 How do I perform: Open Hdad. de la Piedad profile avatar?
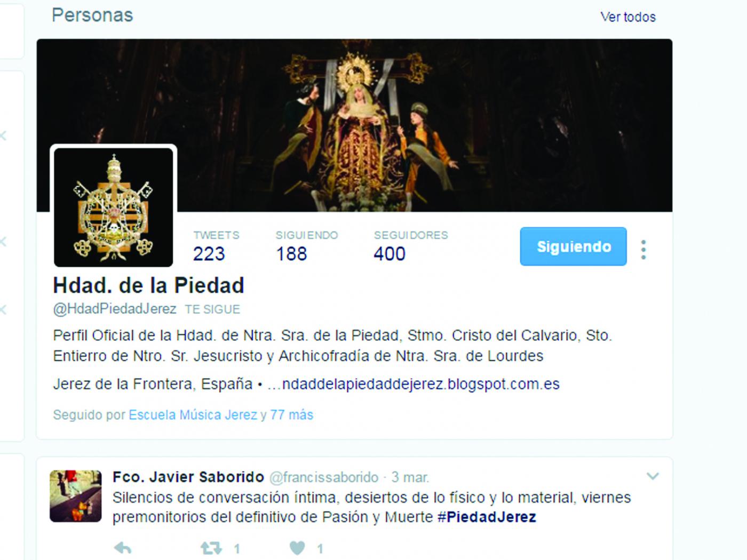pyautogui.click(x=114, y=207)
